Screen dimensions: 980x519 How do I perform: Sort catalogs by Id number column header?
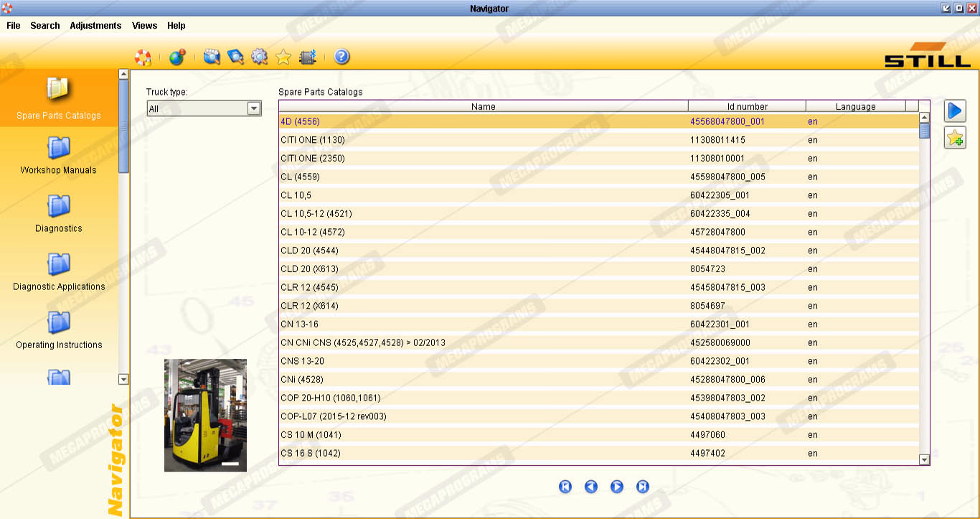coord(747,106)
